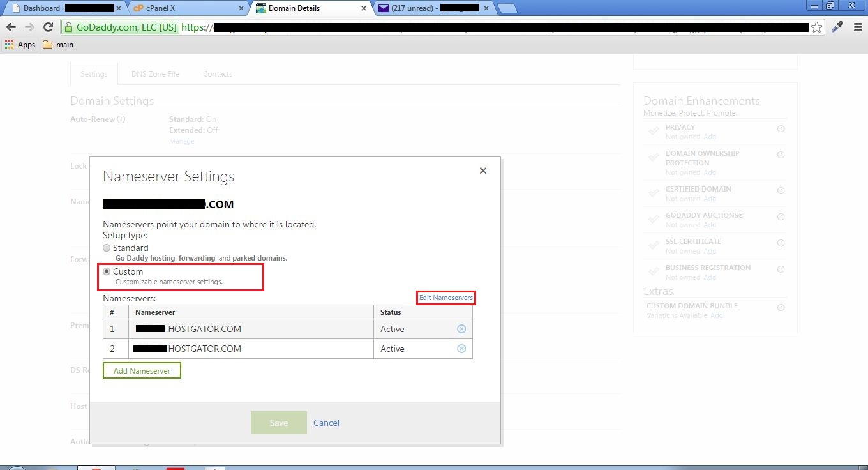Open the Settings tab on the domain page
Image resolution: width=868 pixels, height=470 pixels.
(x=94, y=74)
